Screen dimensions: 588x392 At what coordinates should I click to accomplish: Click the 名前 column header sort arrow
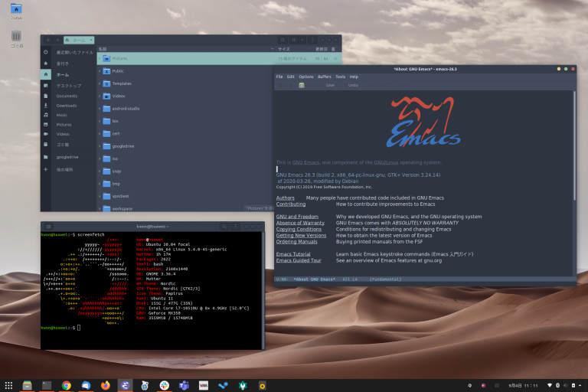[x=273, y=49]
